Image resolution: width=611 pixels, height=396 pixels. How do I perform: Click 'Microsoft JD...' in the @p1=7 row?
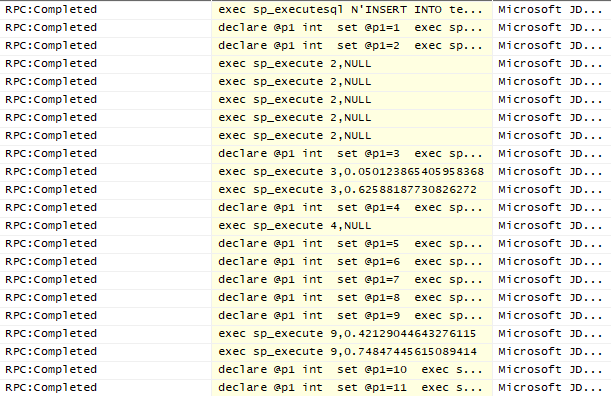pos(550,280)
